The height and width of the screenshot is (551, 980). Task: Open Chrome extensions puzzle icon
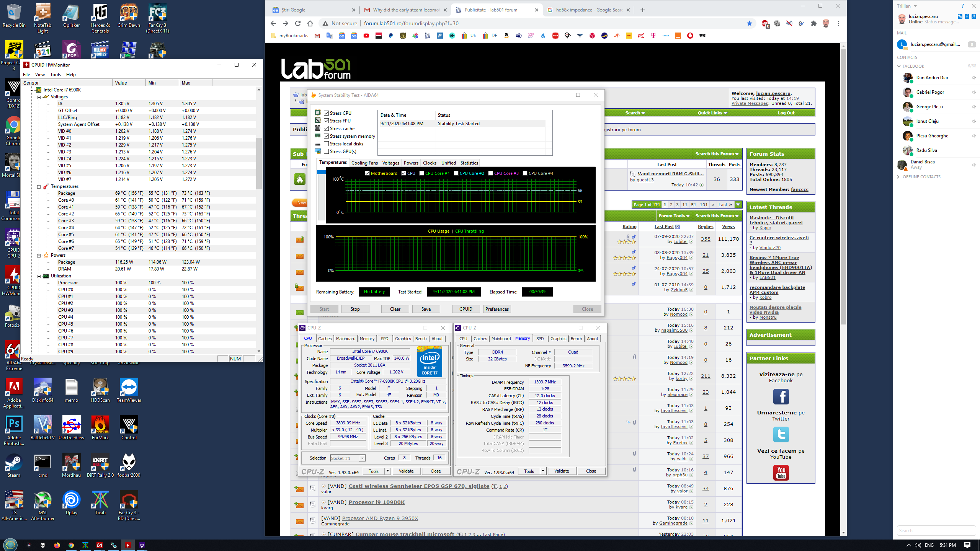813,23
